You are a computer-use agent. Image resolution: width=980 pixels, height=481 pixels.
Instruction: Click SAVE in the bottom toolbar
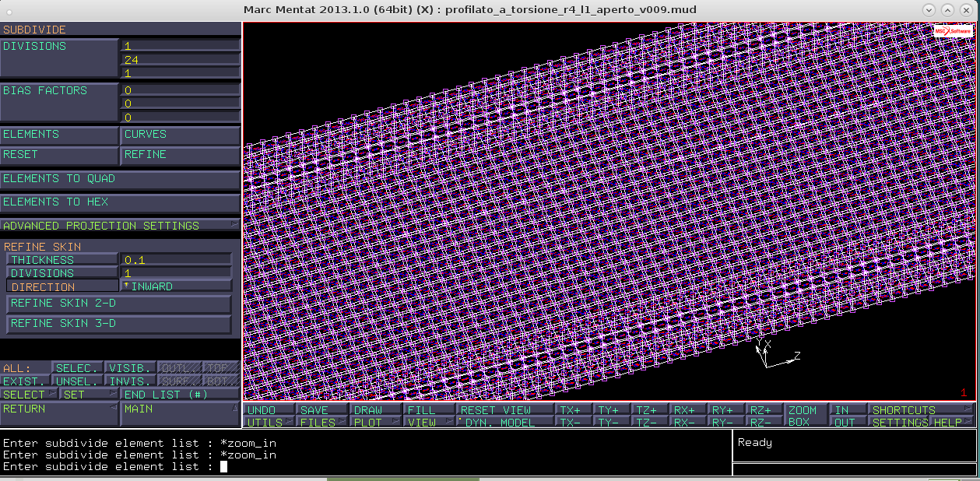pos(323,409)
